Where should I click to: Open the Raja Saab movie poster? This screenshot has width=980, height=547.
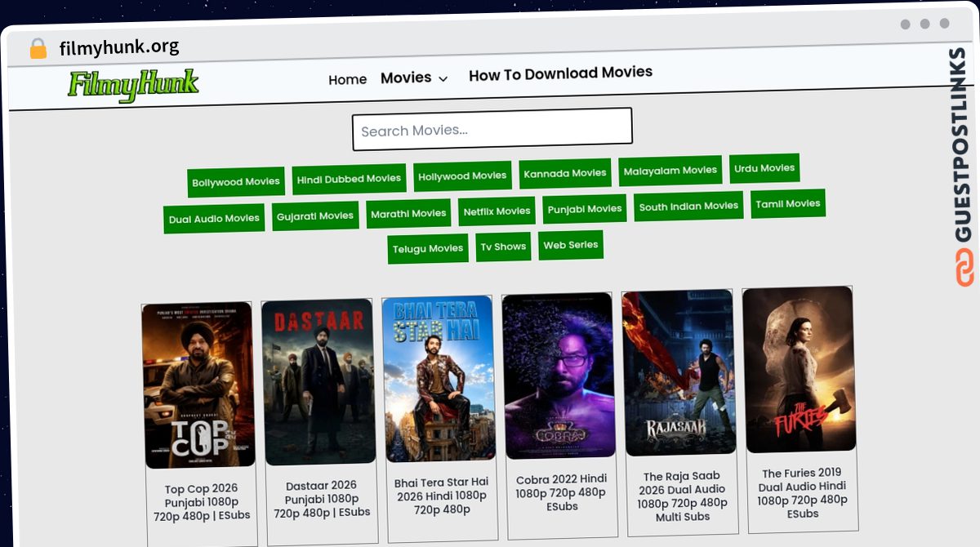pos(679,372)
